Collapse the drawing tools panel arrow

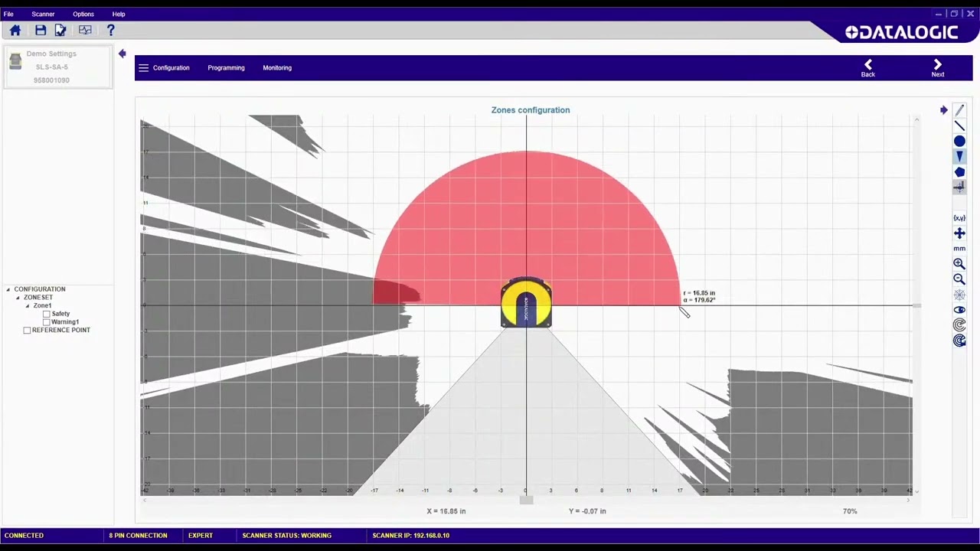(x=943, y=110)
